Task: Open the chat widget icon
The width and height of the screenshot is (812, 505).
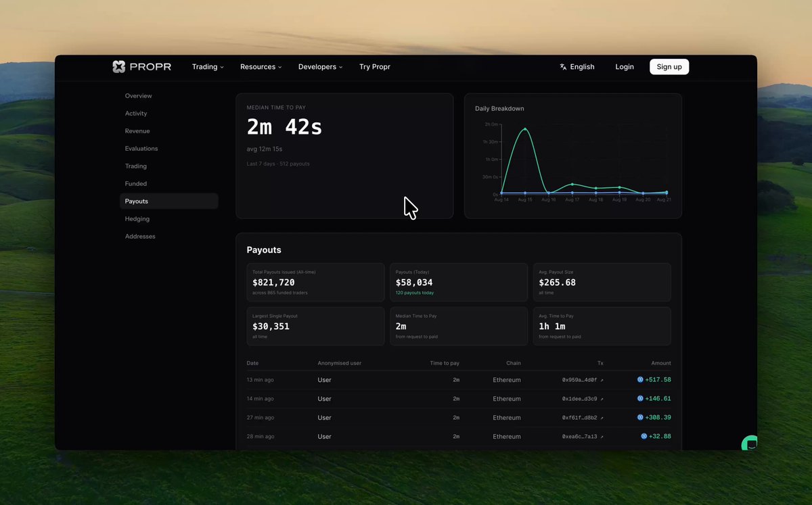Action: (x=749, y=443)
